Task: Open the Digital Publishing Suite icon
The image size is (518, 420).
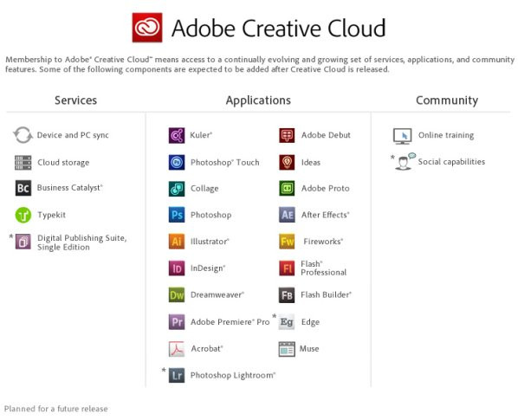Action: [x=23, y=242]
